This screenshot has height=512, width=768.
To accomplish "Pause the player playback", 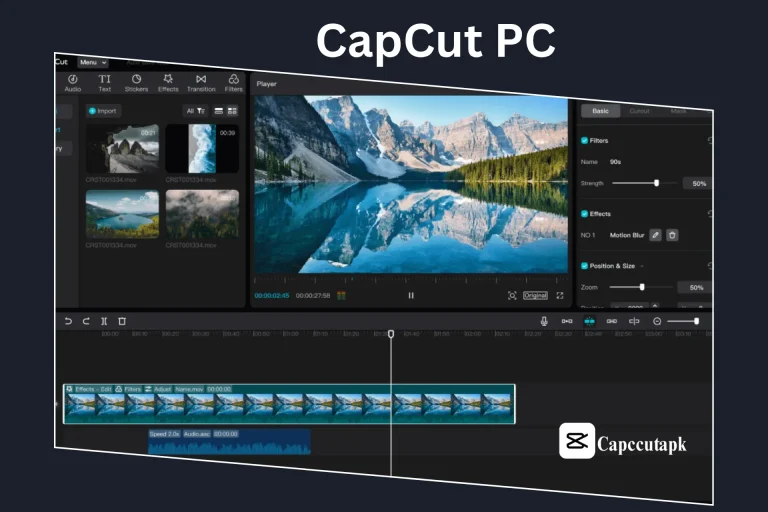I will [411, 295].
